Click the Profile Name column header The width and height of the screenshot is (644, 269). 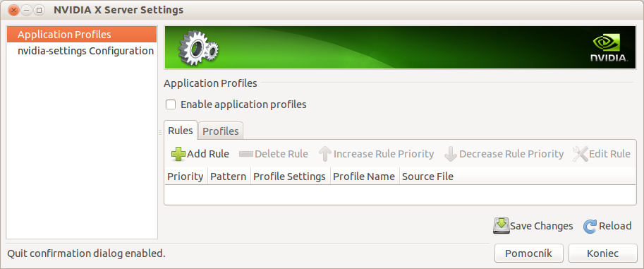pyautogui.click(x=365, y=177)
